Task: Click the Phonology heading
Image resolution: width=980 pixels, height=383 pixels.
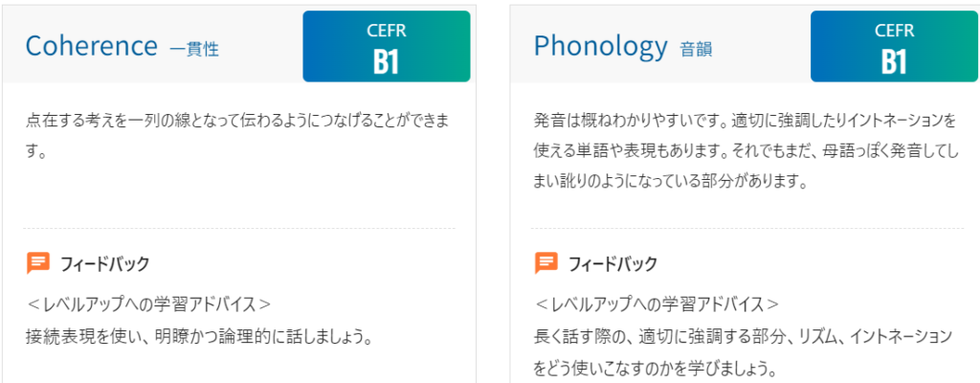Action: 601,46
